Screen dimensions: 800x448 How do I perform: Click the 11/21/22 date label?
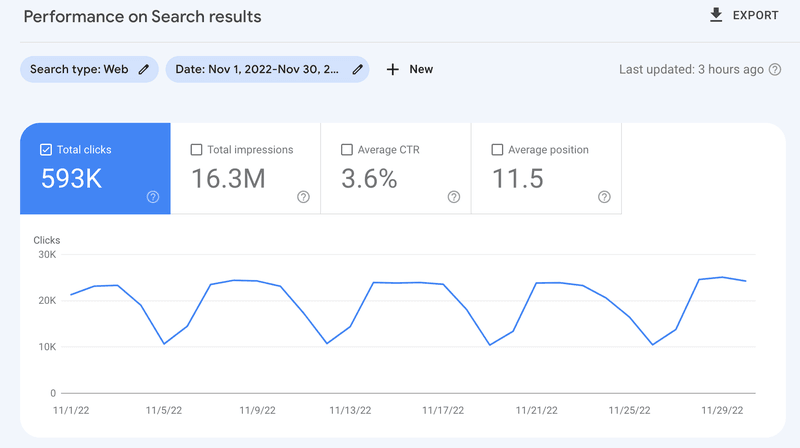click(536, 410)
